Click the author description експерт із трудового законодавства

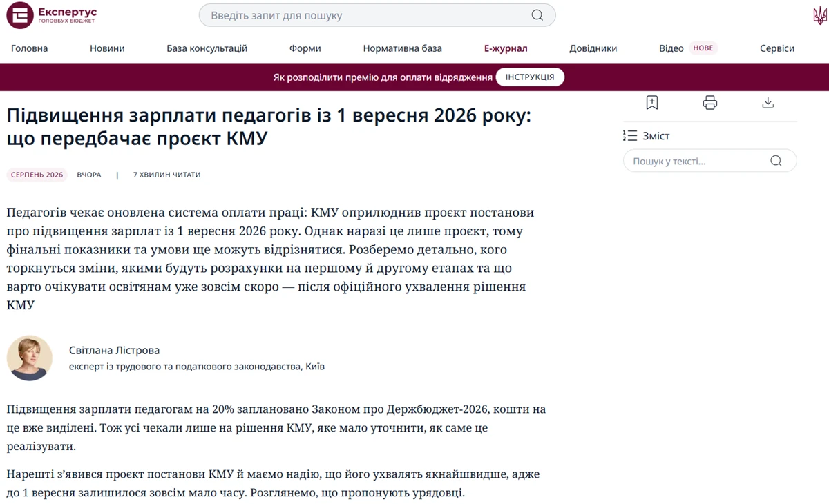[197, 367]
